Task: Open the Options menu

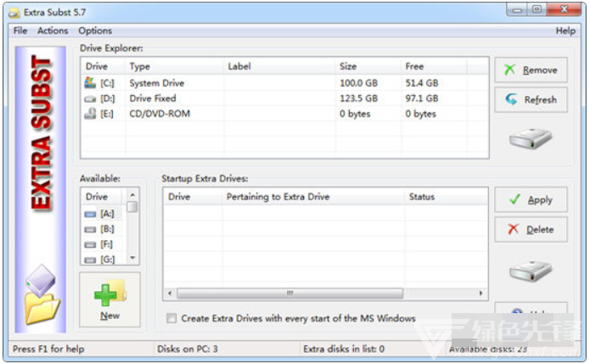Action: tap(95, 31)
